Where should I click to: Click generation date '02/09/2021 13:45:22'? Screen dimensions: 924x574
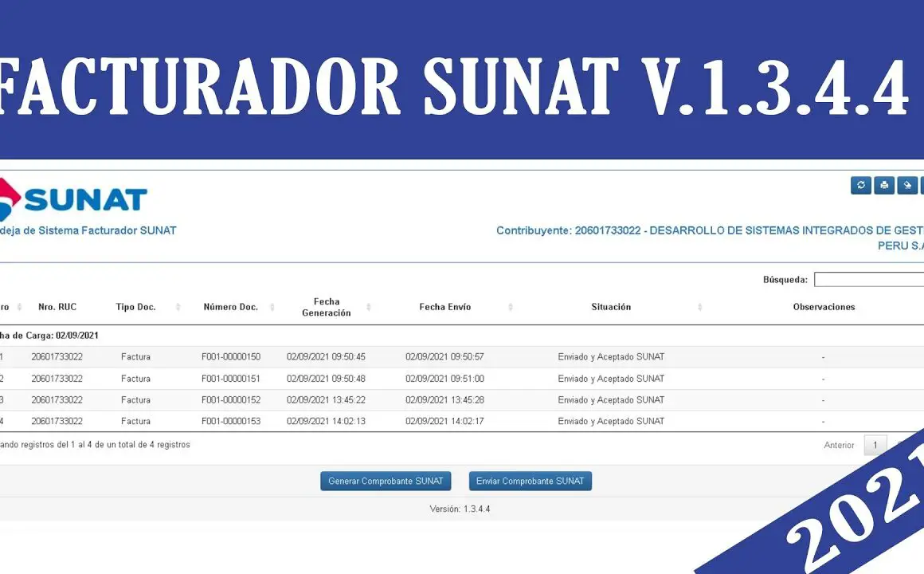[x=326, y=400]
